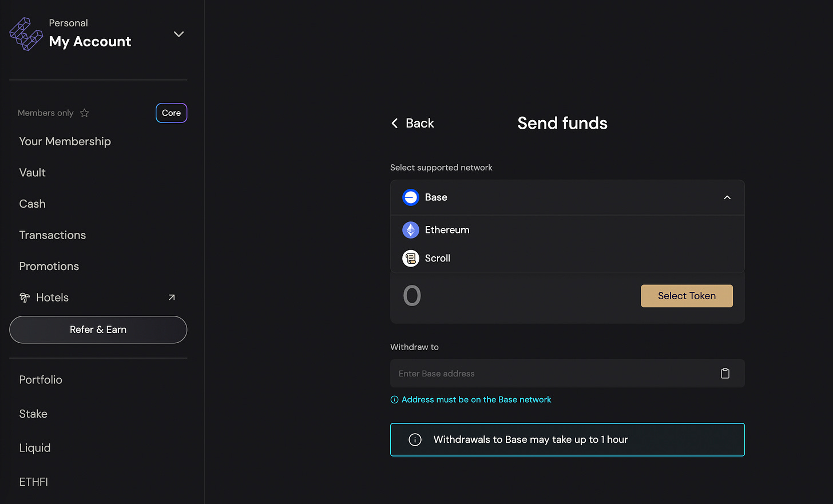This screenshot has height=504, width=833.
Task: Click the Back arrow icon
Action: pyautogui.click(x=395, y=123)
